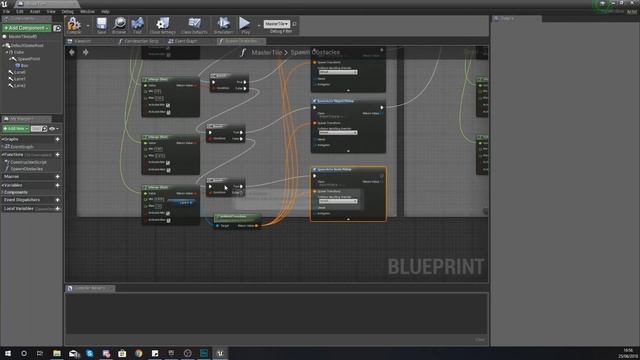Screen dimensions: 640x360
Task: Start Simulation from the toolbar
Action: point(223,25)
